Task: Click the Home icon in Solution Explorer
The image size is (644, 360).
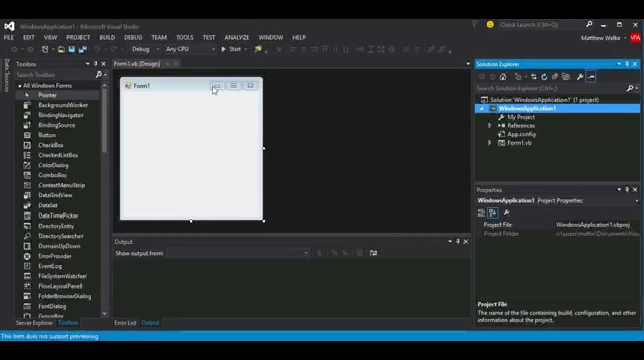Action: [x=503, y=77]
